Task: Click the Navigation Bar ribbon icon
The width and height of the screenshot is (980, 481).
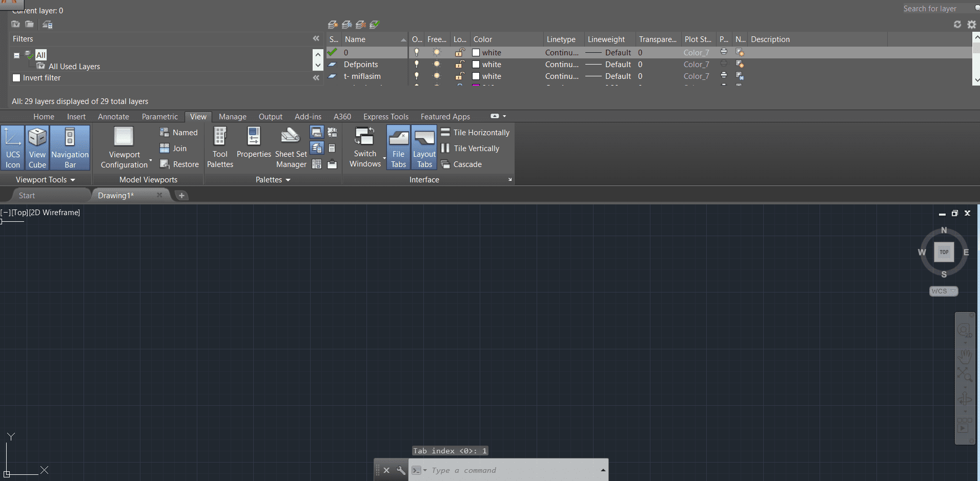Action: [70, 148]
